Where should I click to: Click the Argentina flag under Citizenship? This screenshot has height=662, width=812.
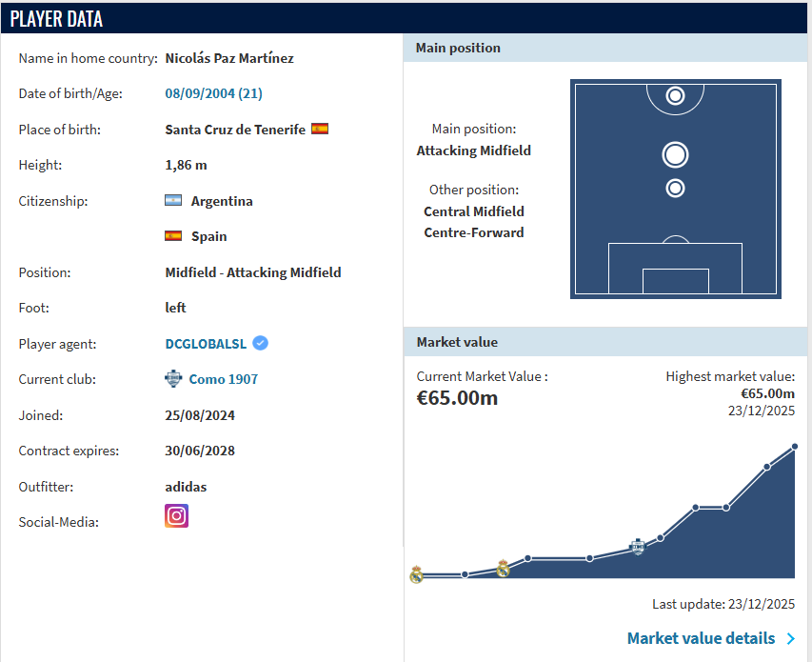pos(173,200)
